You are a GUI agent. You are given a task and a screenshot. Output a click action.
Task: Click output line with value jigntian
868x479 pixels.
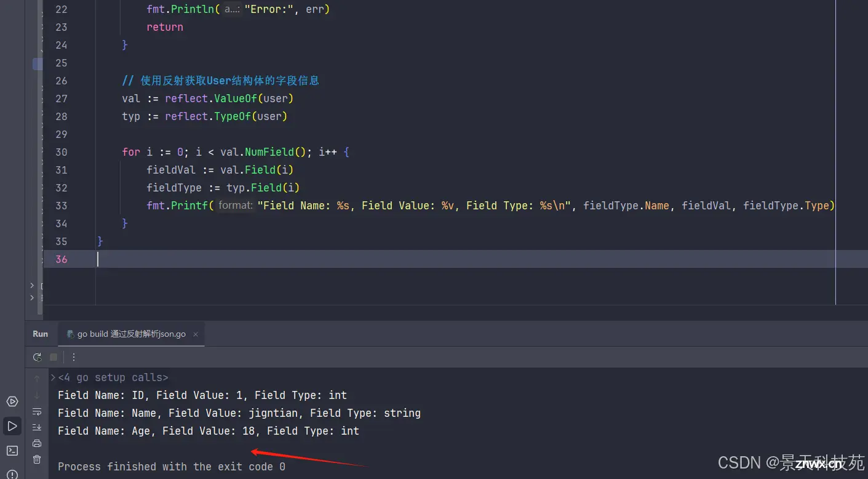tap(239, 413)
